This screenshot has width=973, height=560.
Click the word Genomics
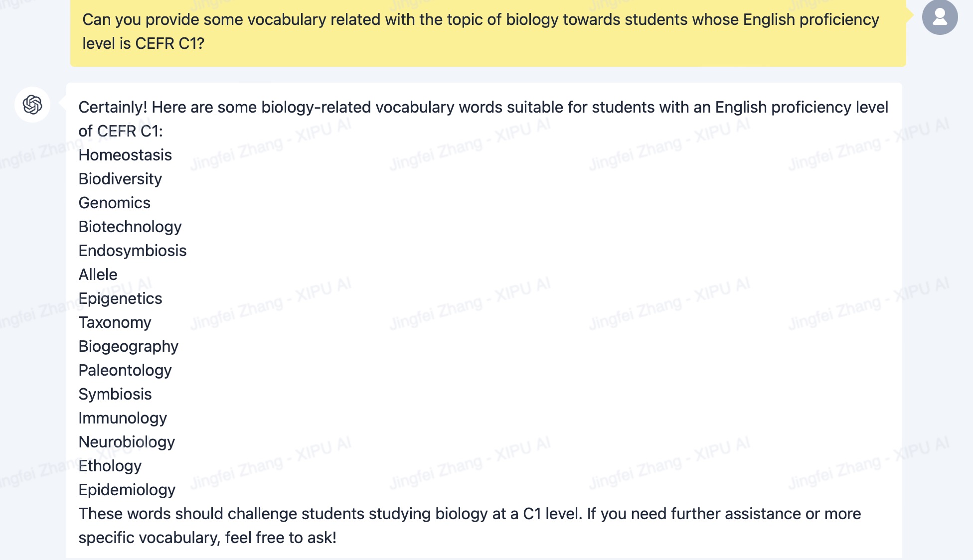tap(115, 203)
